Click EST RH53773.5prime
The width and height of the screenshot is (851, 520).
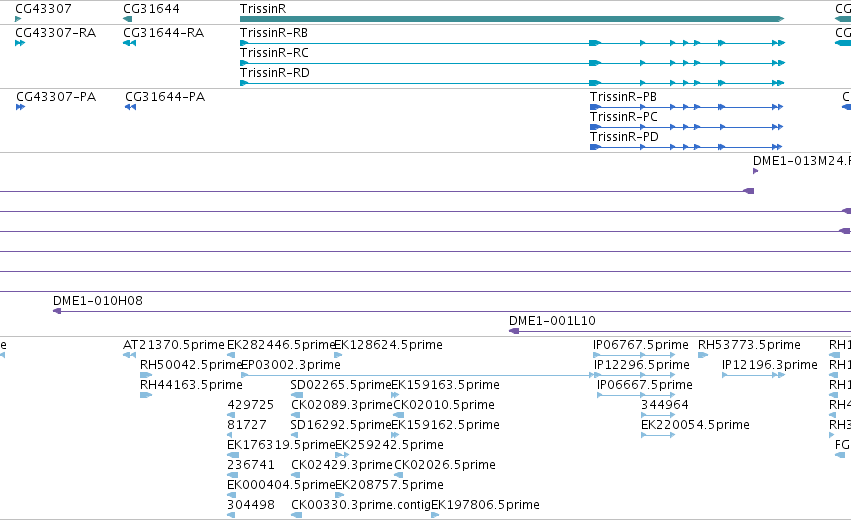pos(749,345)
